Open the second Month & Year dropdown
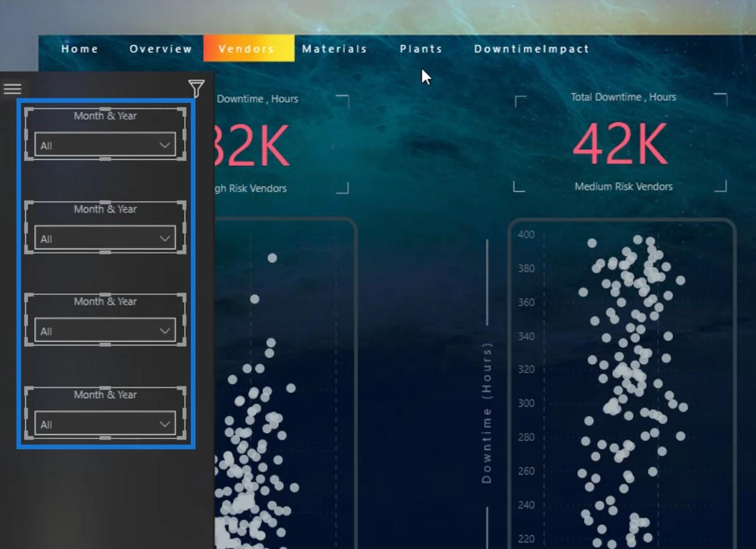 pyautogui.click(x=105, y=238)
